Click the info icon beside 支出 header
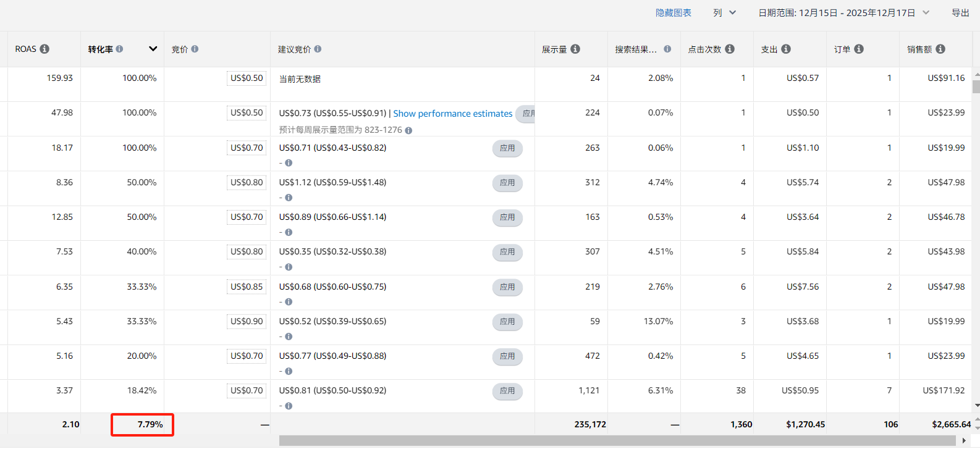 pyautogui.click(x=786, y=49)
